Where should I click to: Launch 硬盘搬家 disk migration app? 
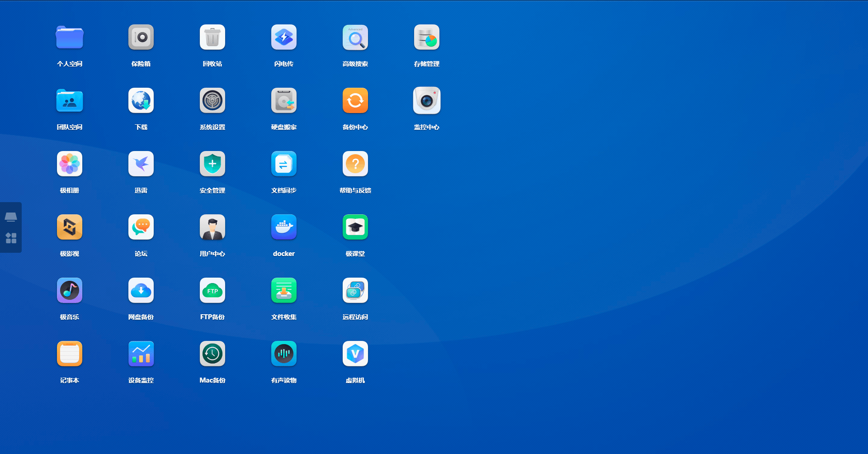284,100
